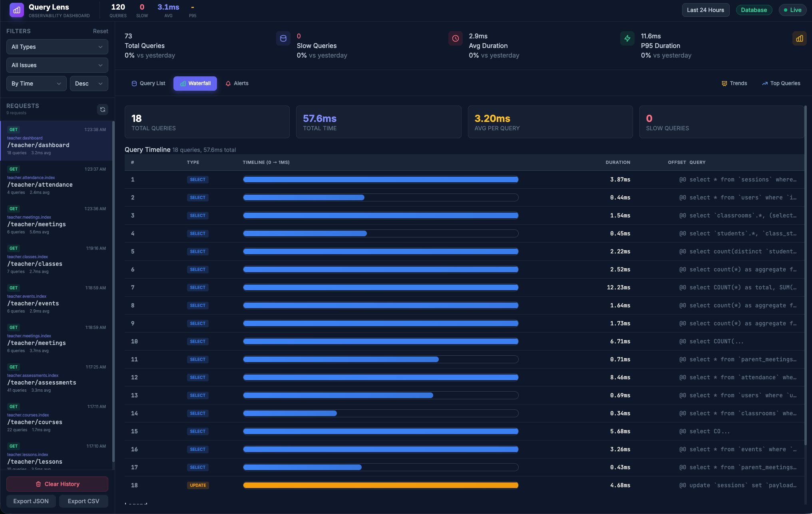This screenshot has width=812, height=514.
Task: Open the By Time sort dropdown
Action: (x=36, y=84)
